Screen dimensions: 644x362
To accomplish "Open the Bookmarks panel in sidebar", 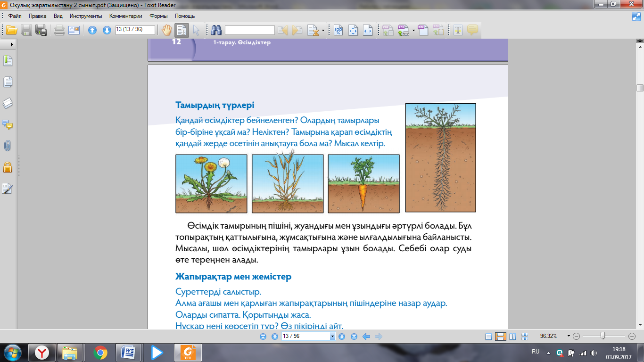I will pyautogui.click(x=8, y=61).
